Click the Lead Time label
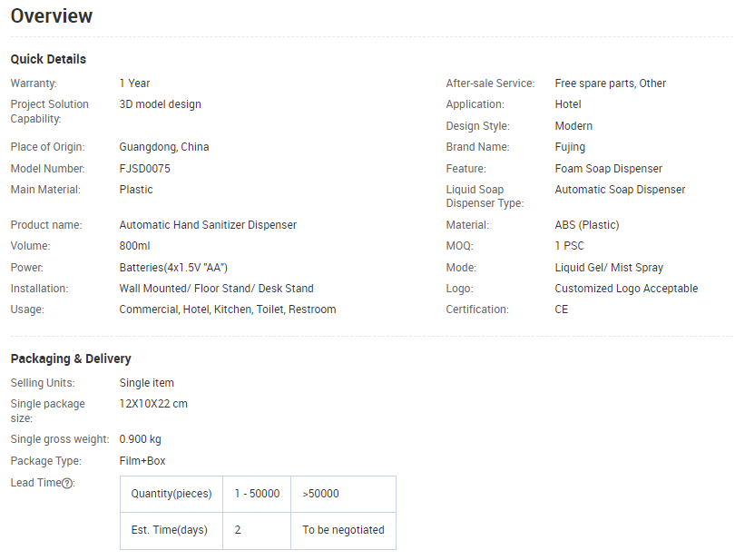This screenshot has height=560, width=735. (x=35, y=483)
